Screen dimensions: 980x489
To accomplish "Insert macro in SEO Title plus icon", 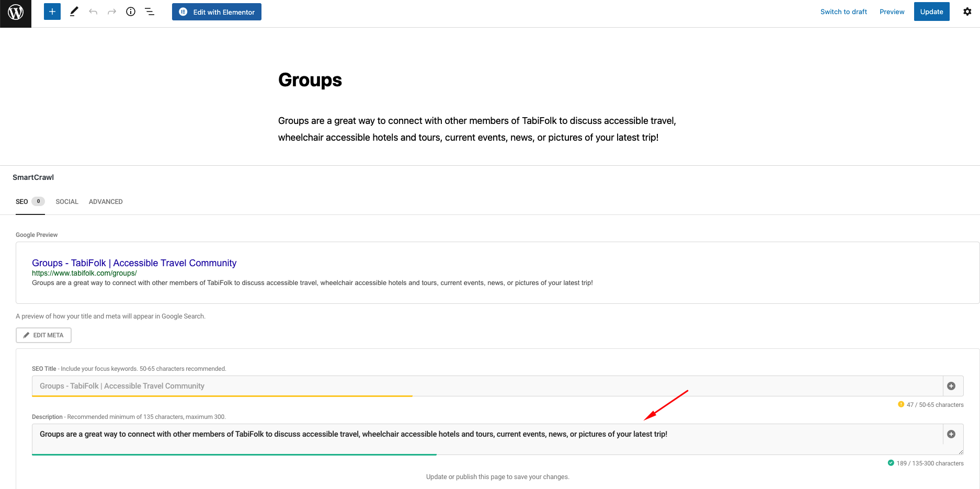I will (x=951, y=386).
